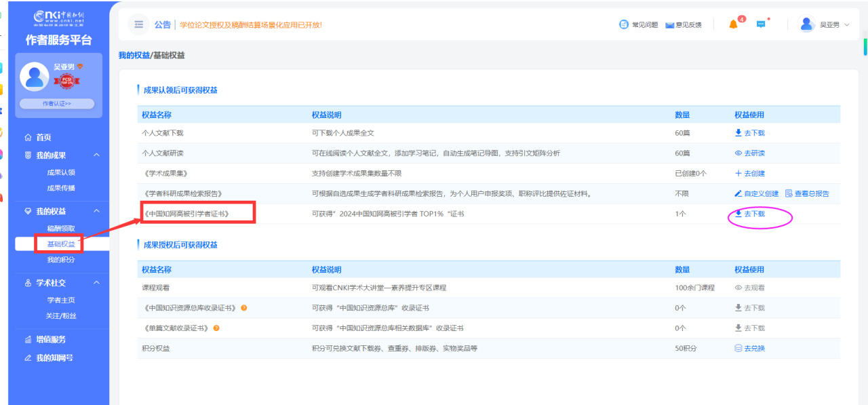
Task: Click the user avatar in sidebar
Action: (34, 77)
